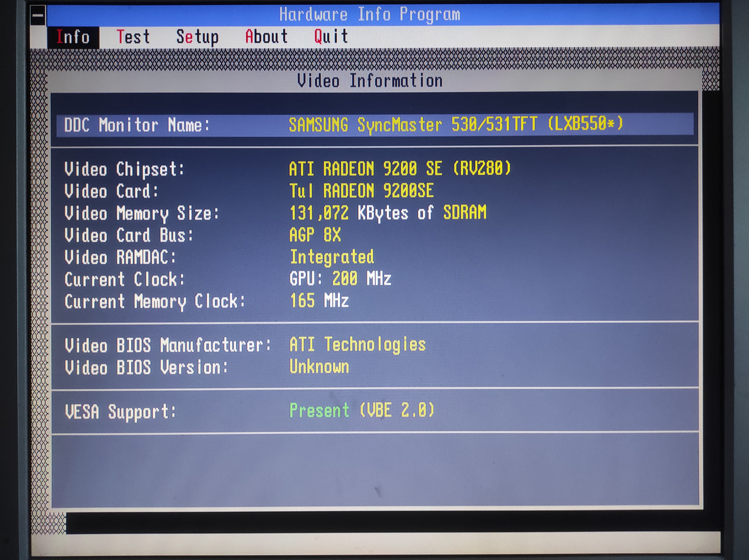Click the Video RAMDAC Integrated entry

pos(332,257)
